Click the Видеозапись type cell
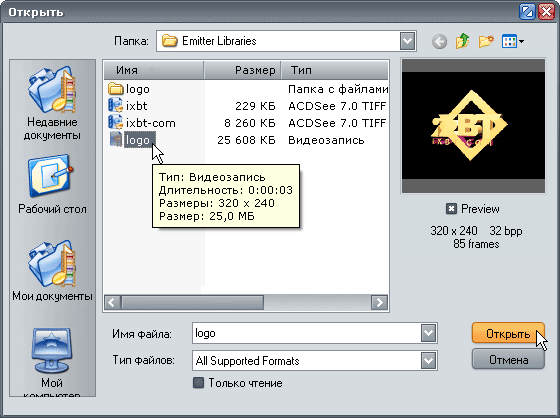Viewport: 560px width, 418px height. [326, 140]
